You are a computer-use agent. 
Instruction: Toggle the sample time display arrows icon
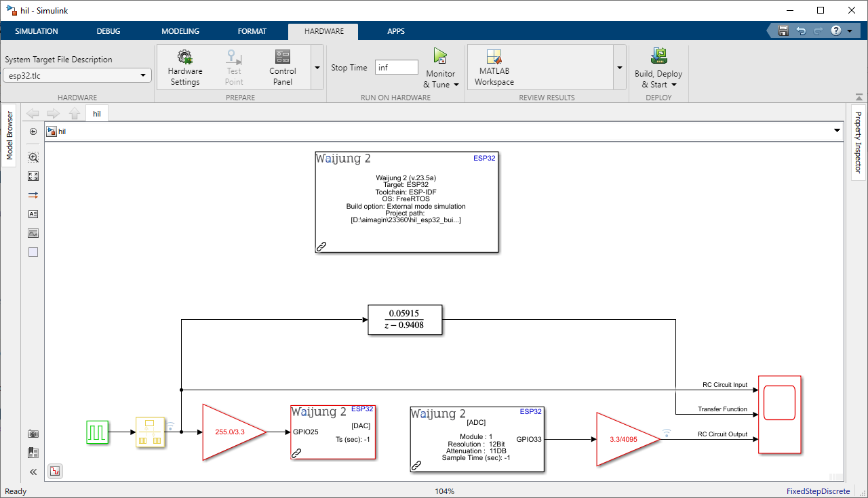(33, 195)
